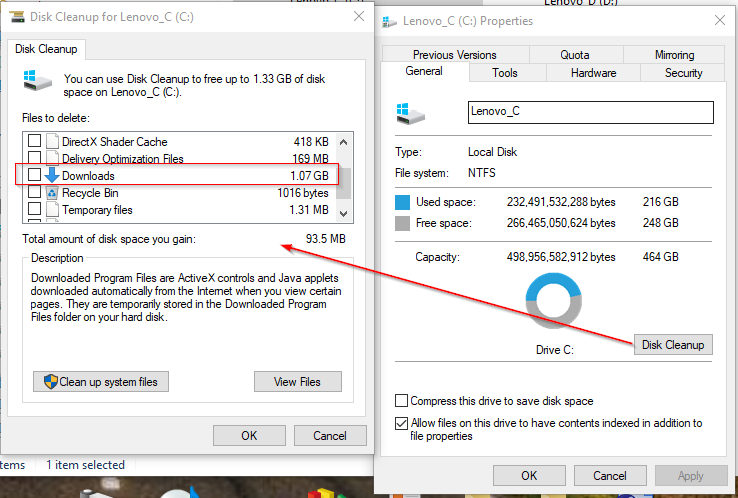Click the 1016 bytes size value
The height and width of the screenshot is (498, 738).
coord(303,193)
